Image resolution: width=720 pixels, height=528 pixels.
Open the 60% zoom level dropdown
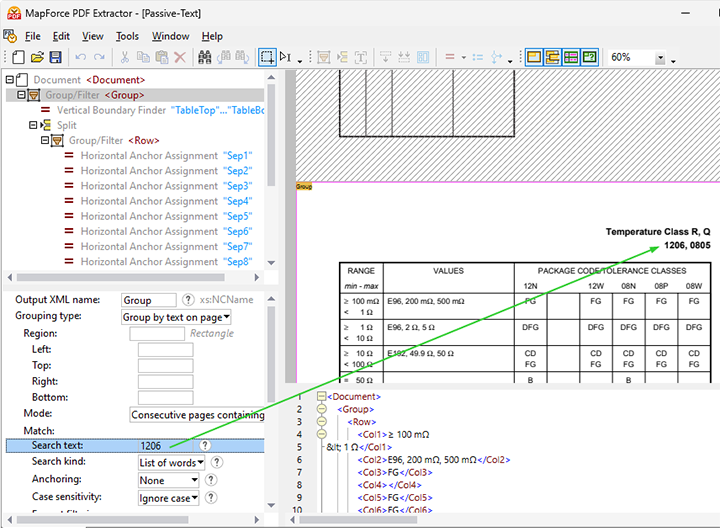pyautogui.click(x=660, y=58)
